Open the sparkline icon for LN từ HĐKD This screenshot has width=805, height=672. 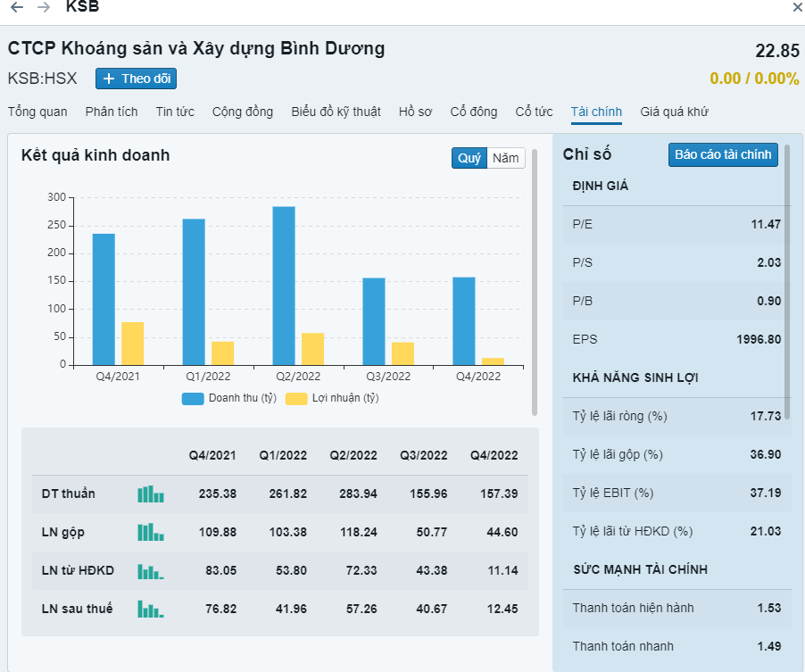click(151, 571)
